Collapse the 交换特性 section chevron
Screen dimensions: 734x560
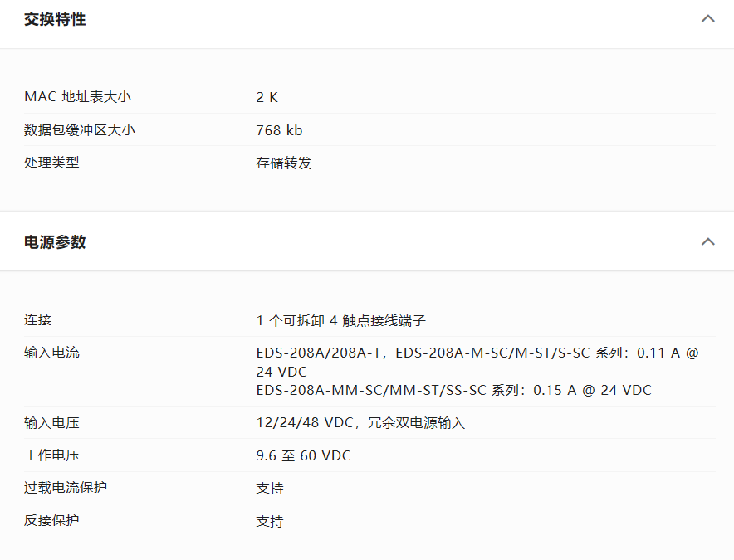click(x=707, y=19)
